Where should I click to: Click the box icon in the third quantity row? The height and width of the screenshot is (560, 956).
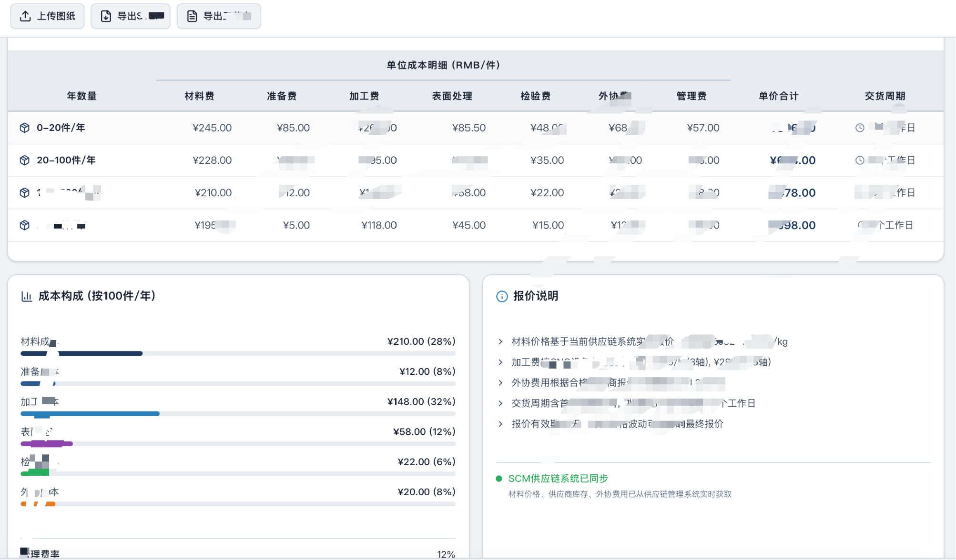click(x=25, y=192)
